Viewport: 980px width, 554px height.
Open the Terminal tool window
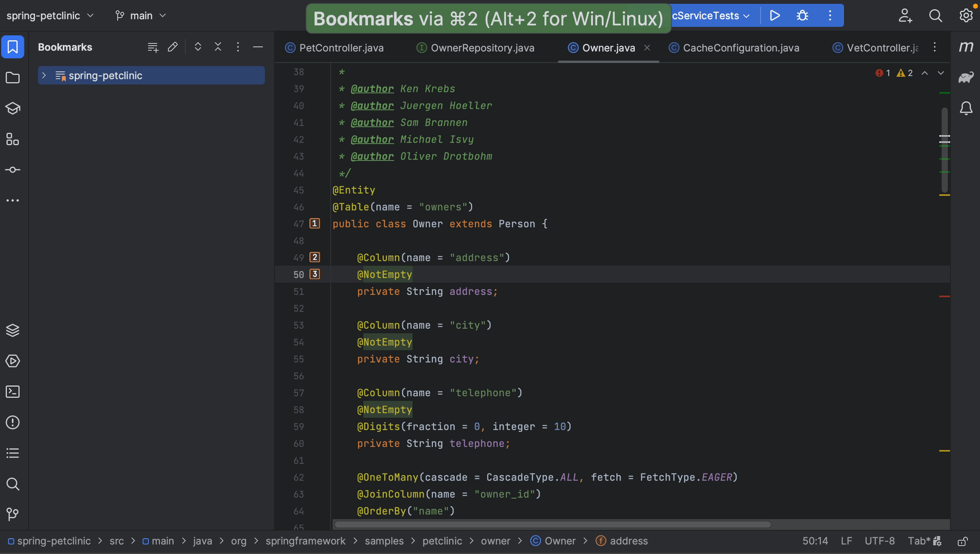(13, 391)
